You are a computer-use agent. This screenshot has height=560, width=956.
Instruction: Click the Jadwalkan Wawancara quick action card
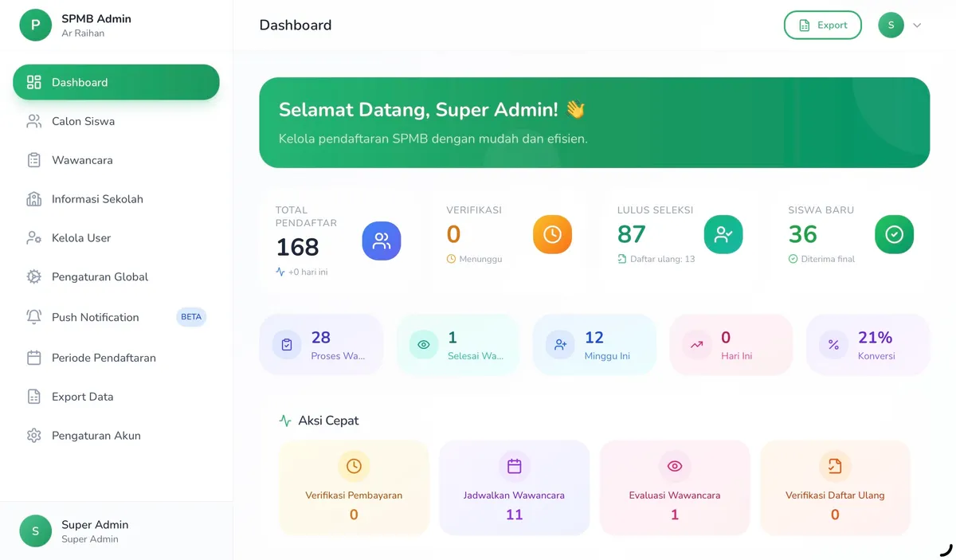[x=514, y=488]
